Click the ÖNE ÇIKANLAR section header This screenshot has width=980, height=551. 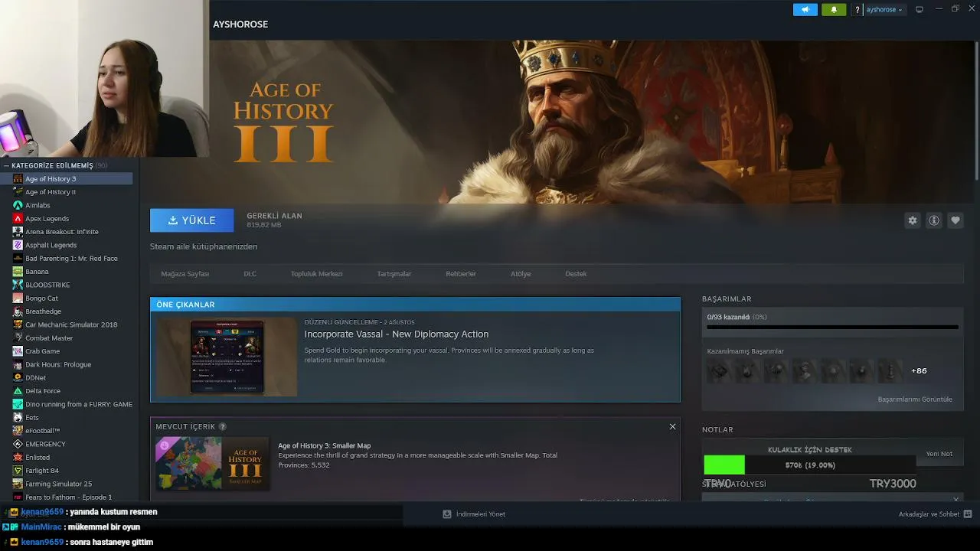pos(415,305)
